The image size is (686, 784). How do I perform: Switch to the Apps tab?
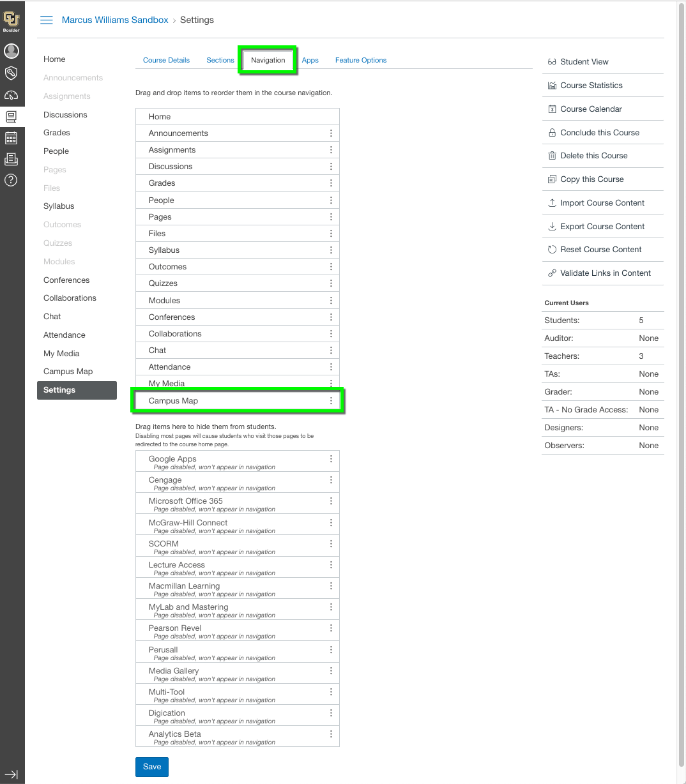[310, 60]
